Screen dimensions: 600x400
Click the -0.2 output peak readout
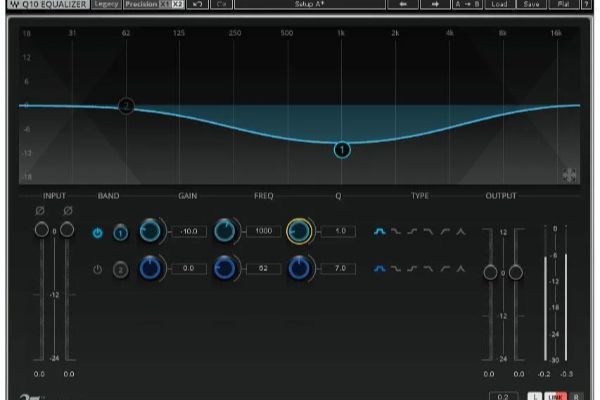(x=544, y=374)
